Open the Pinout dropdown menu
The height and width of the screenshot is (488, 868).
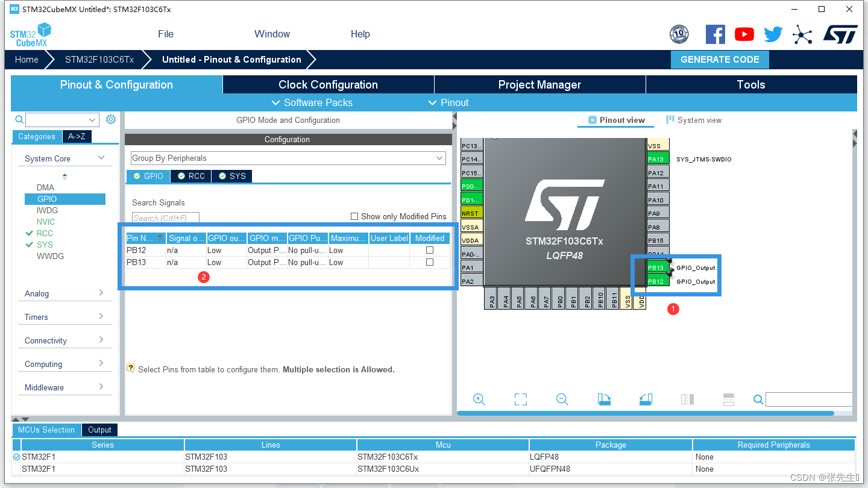(448, 102)
